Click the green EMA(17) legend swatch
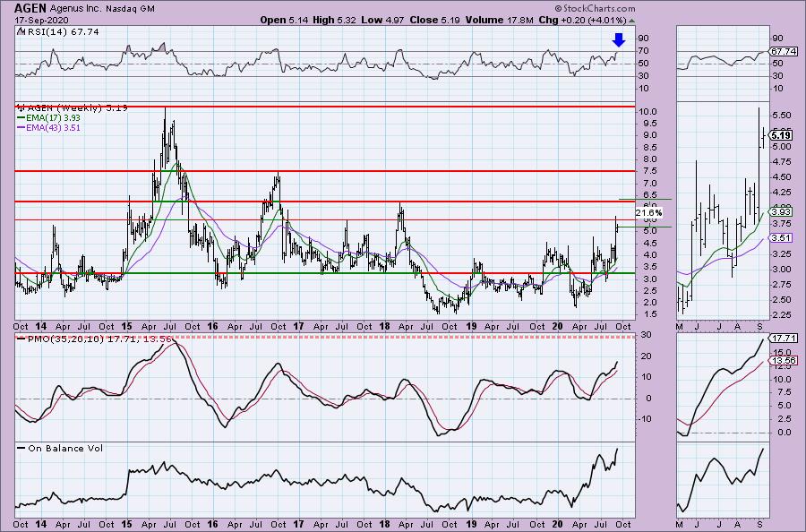The height and width of the screenshot is (532, 806). (21, 117)
